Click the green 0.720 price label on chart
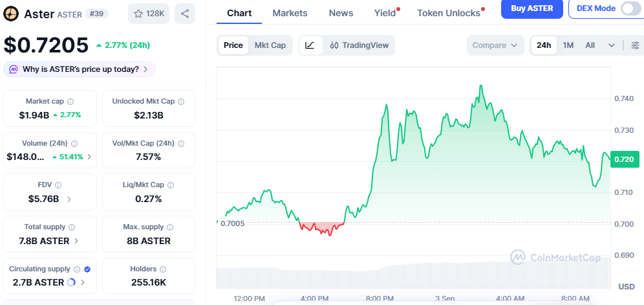This screenshot has width=644, height=305. pos(625,159)
